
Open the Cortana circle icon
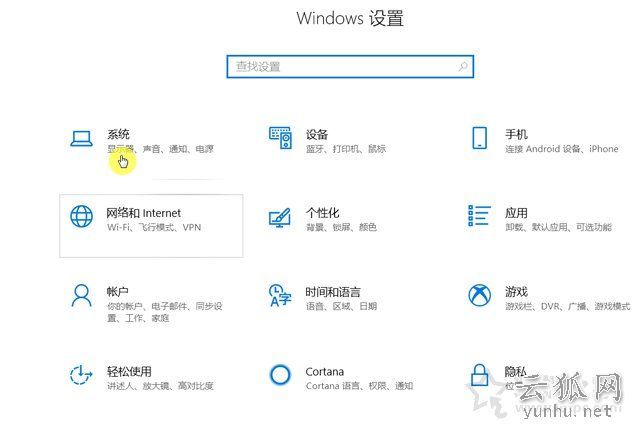click(280, 374)
